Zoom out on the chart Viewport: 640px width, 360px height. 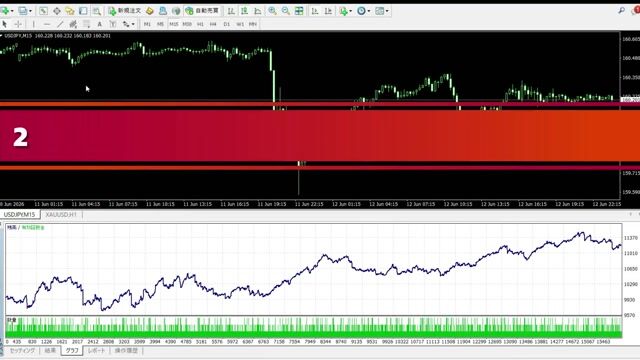[286, 11]
